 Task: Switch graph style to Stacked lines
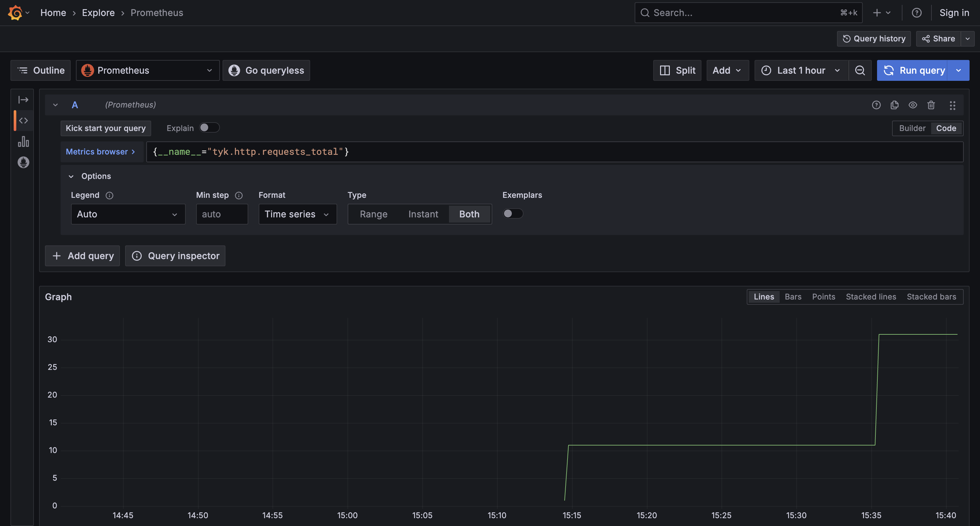pyautogui.click(x=871, y=297)
